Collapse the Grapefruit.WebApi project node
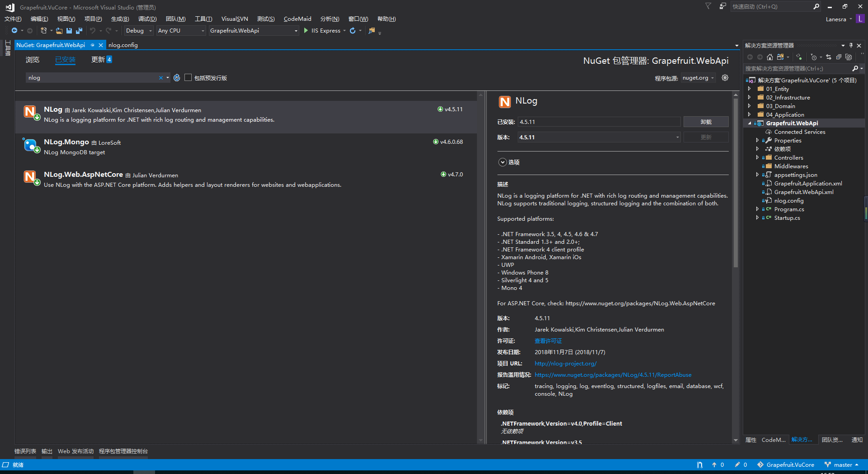The image size is (868, 474). pyautogui.click(x=749, y=123)
